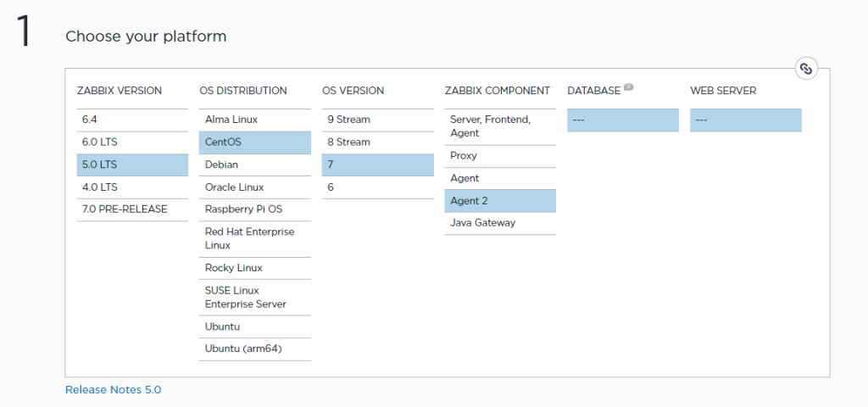Choose OS version 9 Stream

377,120
